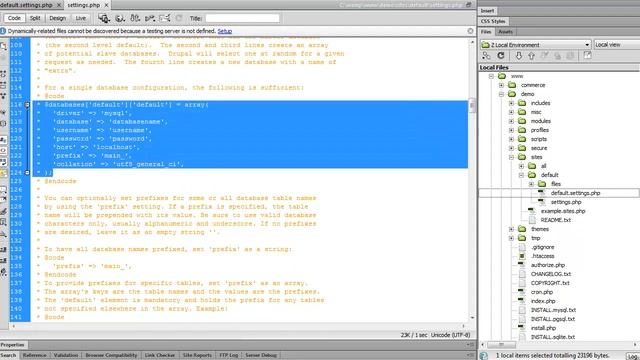Select the .htaccess file

point(542,256)
